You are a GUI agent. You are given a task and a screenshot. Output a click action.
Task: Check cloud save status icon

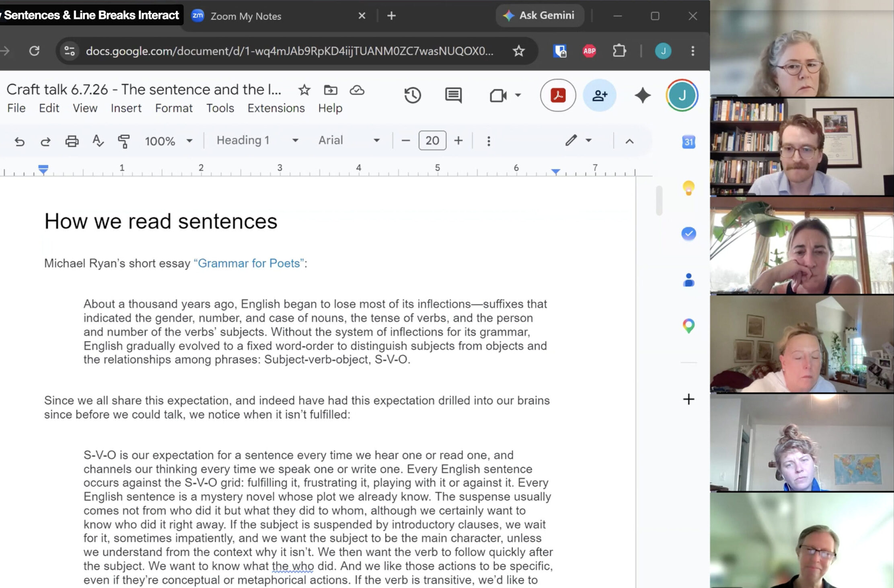click(x=357, y=90)
